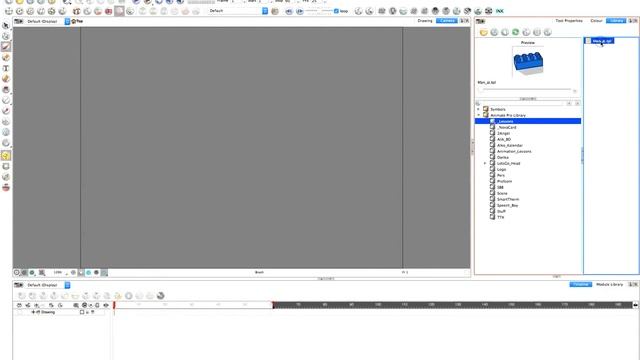The height and width of the screenshot is (360, 640).
Task: Expand the Drawing layer plus sign
Action: [x=33, y=312]
